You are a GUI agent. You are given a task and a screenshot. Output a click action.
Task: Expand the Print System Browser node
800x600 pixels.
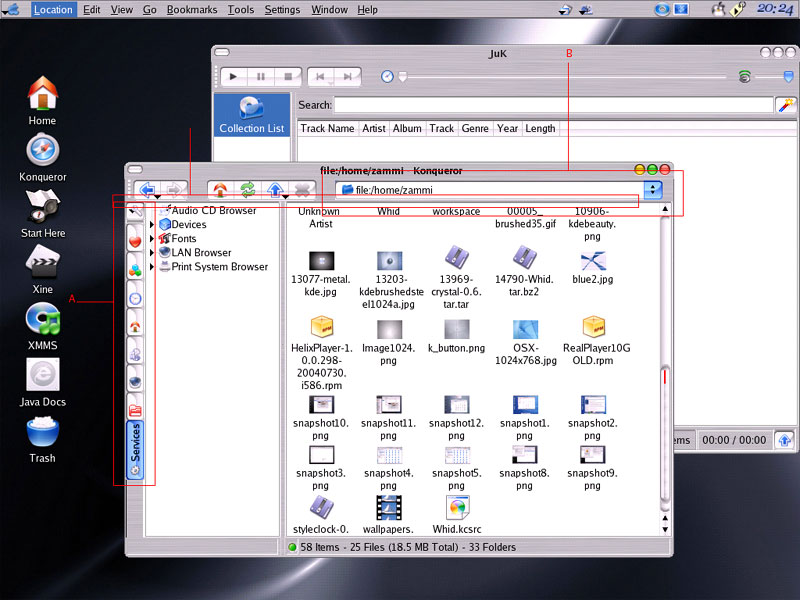[152, 266]
